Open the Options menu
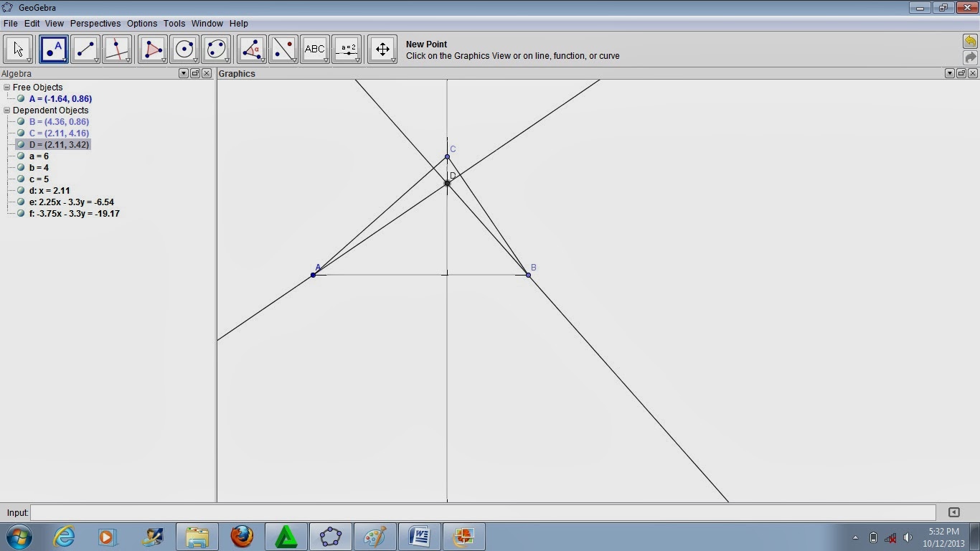 [x=142, y=24]
